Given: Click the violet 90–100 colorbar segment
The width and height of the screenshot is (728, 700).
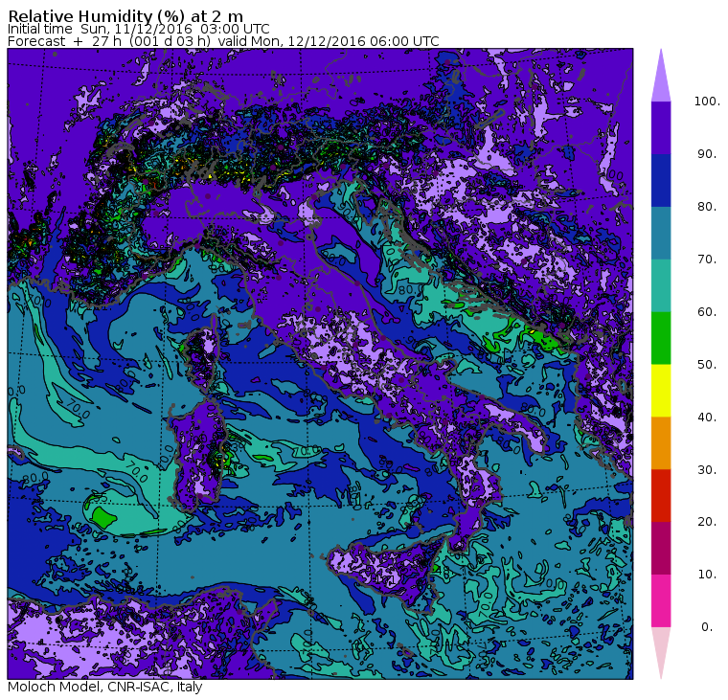Looking at the screenshot, I should pyautogui.click(x=661, y=127).
